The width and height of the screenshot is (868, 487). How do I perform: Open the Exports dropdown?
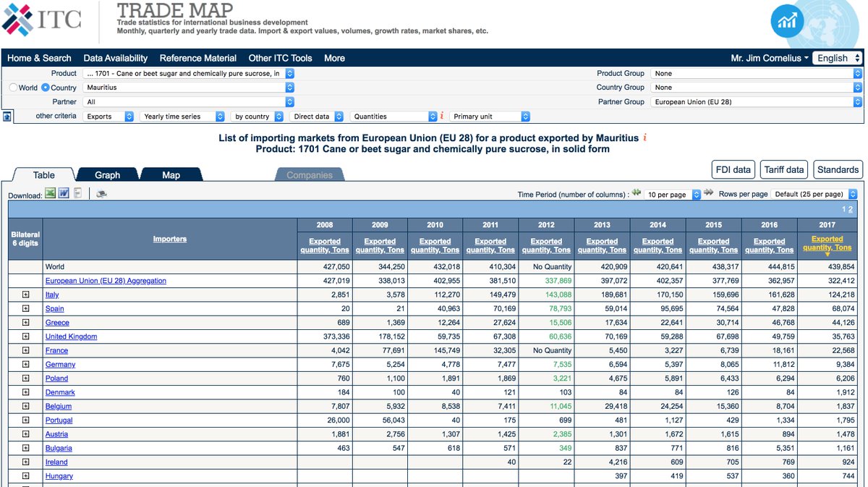pos(109,117)
